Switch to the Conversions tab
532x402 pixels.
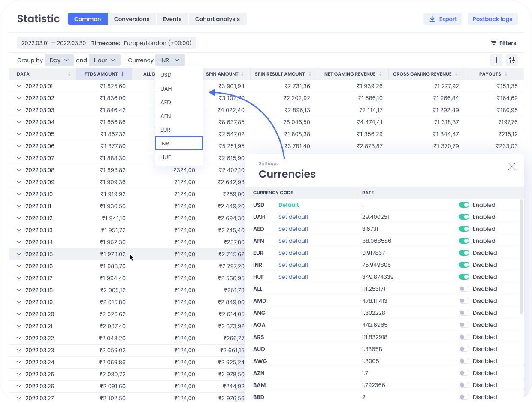click(x=132, y=19)
